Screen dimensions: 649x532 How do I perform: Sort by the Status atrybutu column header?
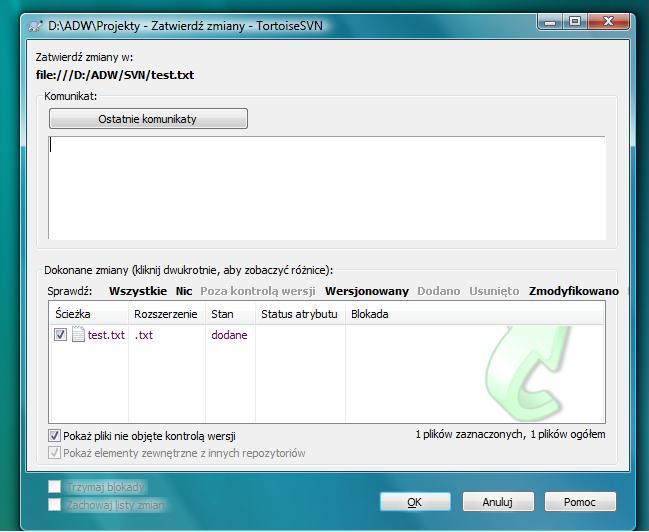pos(300,314)
